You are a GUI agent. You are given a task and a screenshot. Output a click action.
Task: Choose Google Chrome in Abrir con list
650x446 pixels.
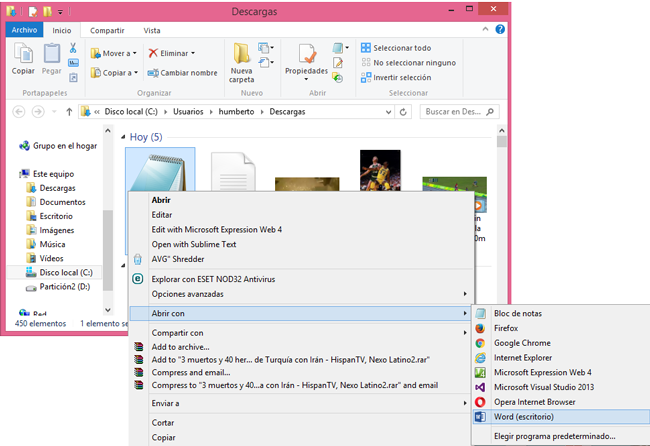(561, 343)
